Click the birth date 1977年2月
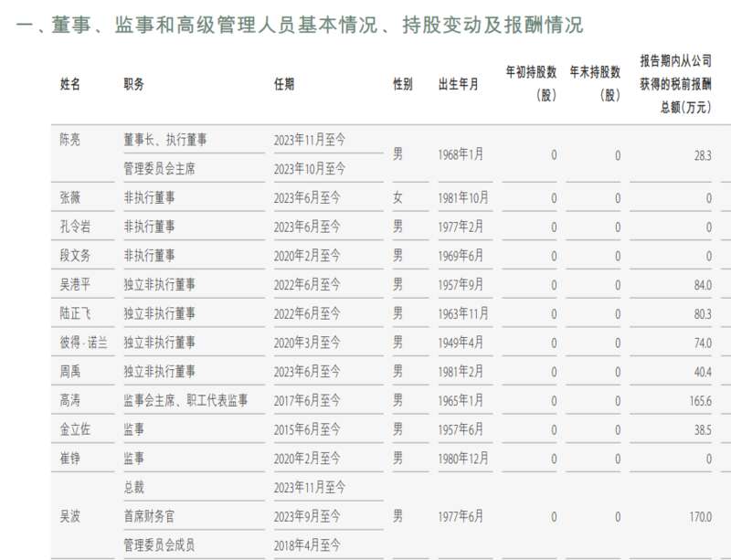Viewport: 731px width, 560px height. coord(461,227)
